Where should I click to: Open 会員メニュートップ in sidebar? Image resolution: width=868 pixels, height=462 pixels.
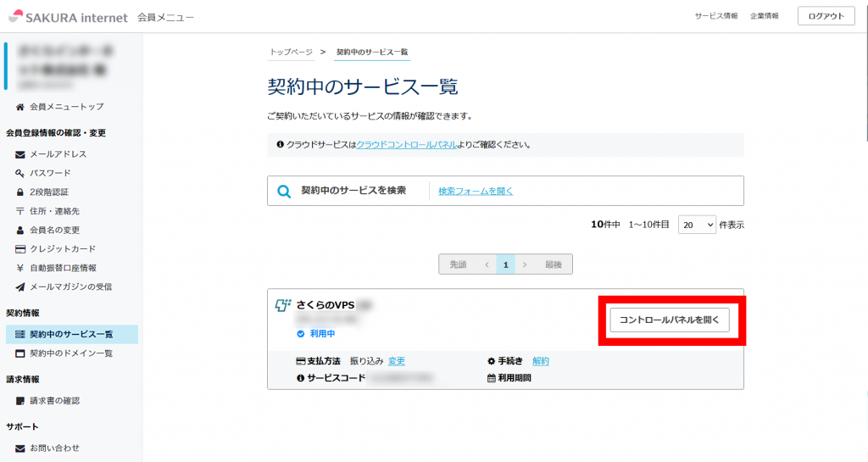click(66, 107)
